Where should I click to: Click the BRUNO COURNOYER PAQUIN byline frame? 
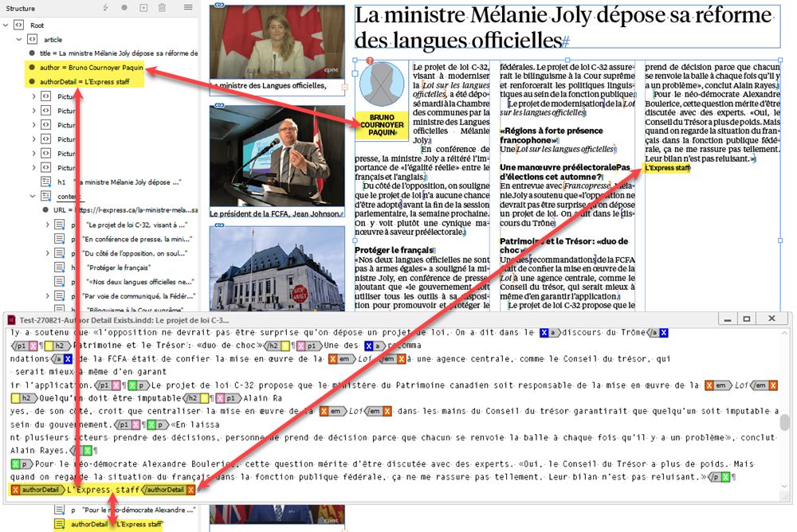(382, 125)
